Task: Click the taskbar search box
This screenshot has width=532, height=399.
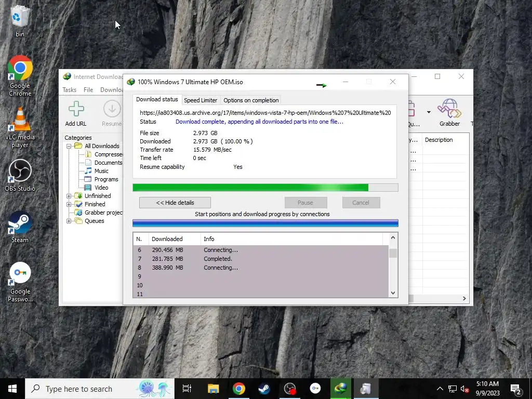Action: click(x=100, y=389)
